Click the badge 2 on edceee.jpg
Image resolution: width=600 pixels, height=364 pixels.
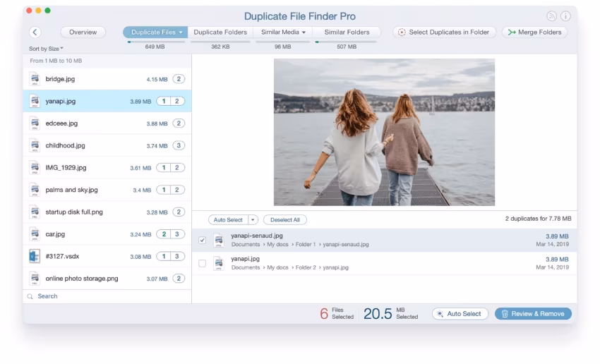tap(179, 123)
